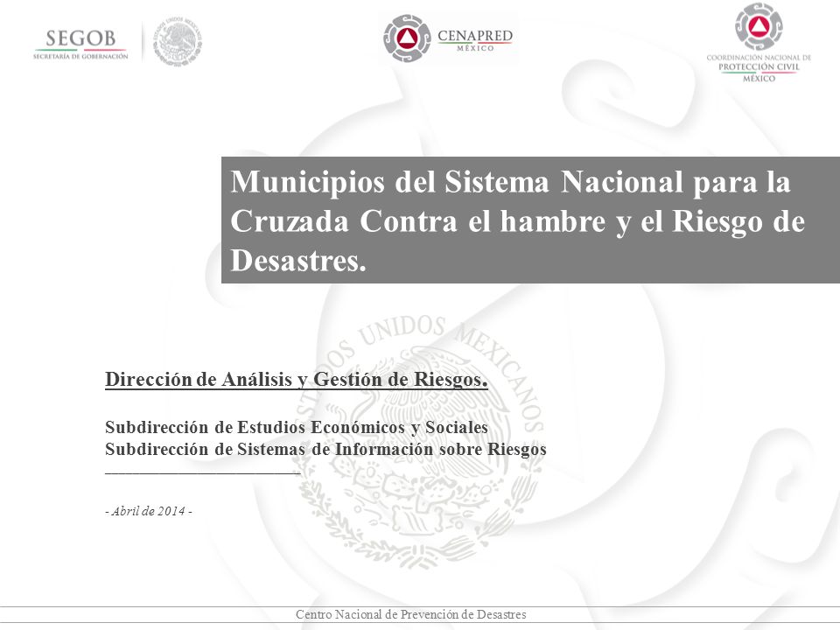Click the word "Desastres." in the title box
Screen dimensions: 840x630
click(x=298, y=261)
